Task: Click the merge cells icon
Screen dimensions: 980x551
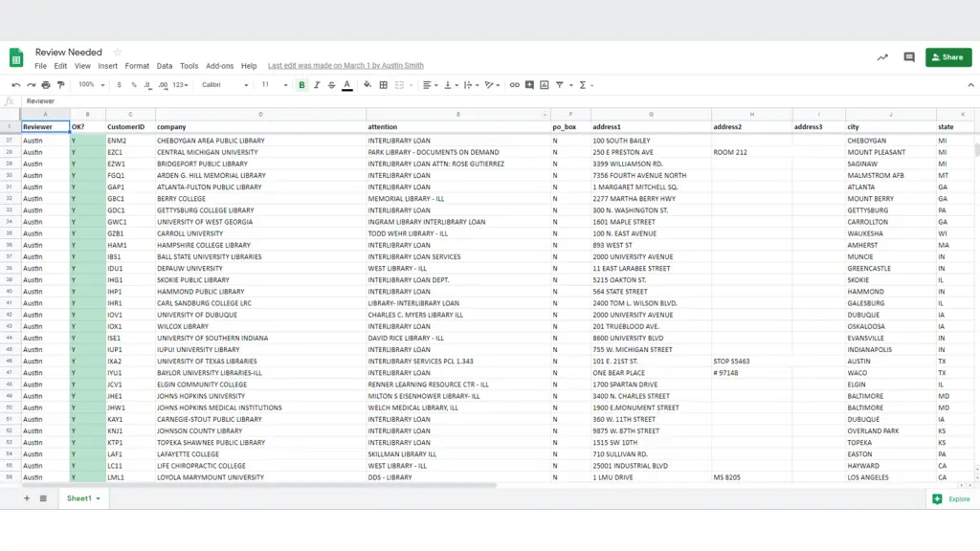Action: point(399,85)
